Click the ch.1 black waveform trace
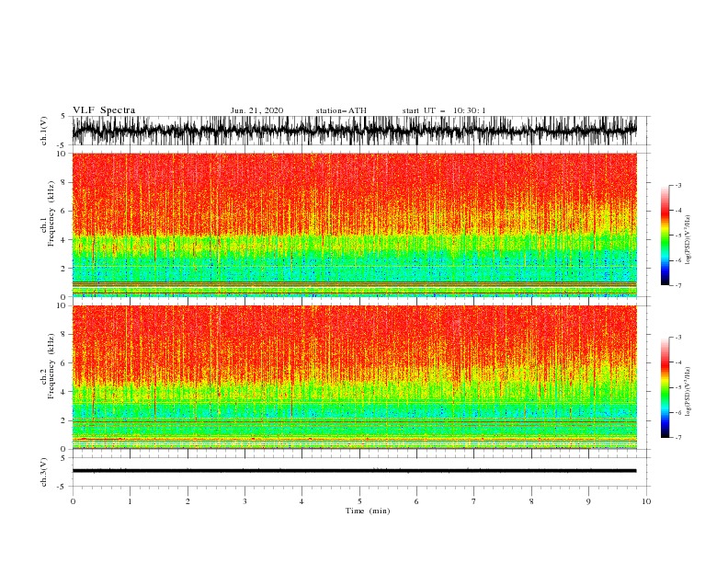The width and height of the screenshot is (728, 563). point(354,131)
